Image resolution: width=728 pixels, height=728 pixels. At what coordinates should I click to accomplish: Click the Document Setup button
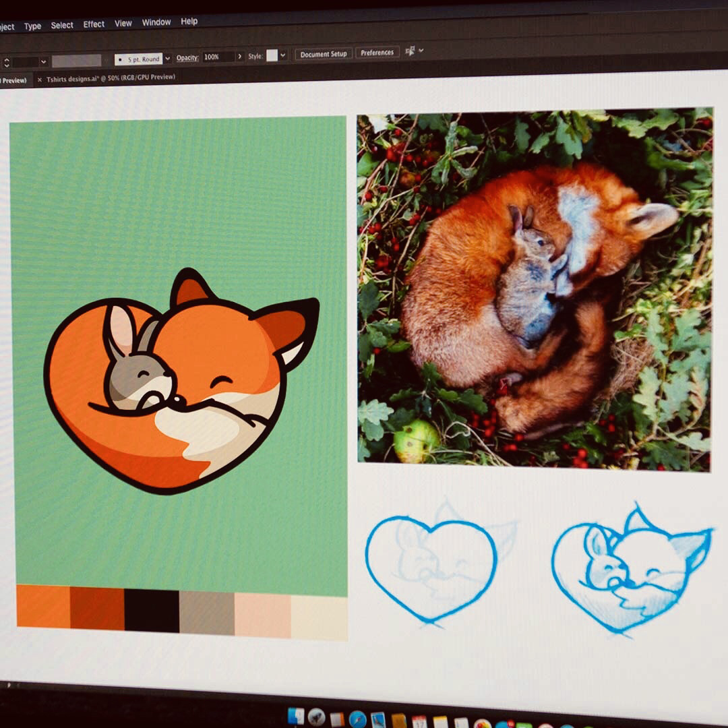[x=324, y=54]
